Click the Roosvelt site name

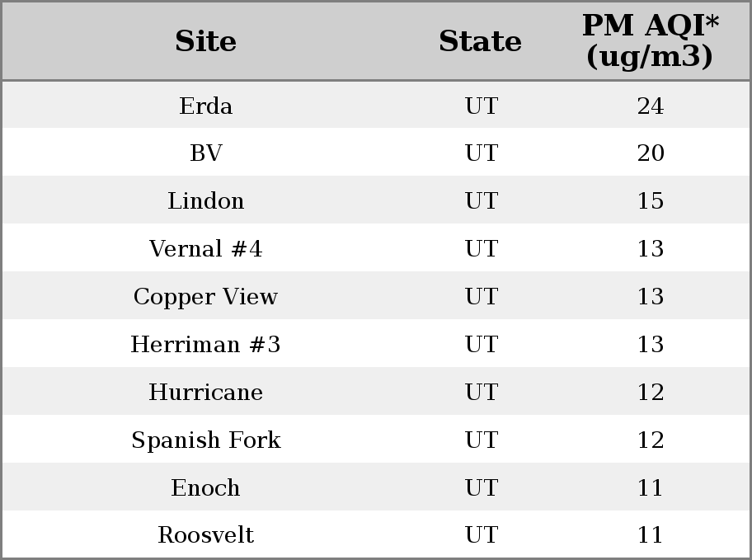tap(206, 534)
